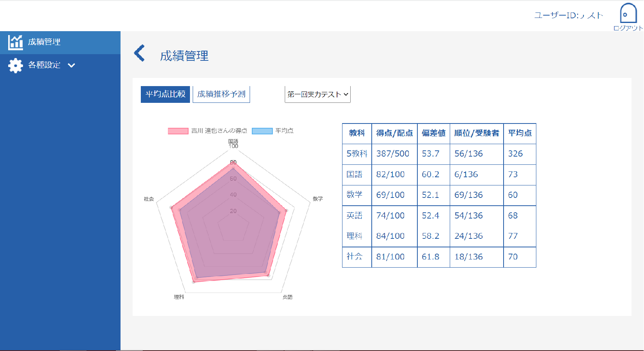This screenshot has width=644, height=351.
Task: Open the 第一回実力テスト dropdown
Action: click(x=318, y=94)
